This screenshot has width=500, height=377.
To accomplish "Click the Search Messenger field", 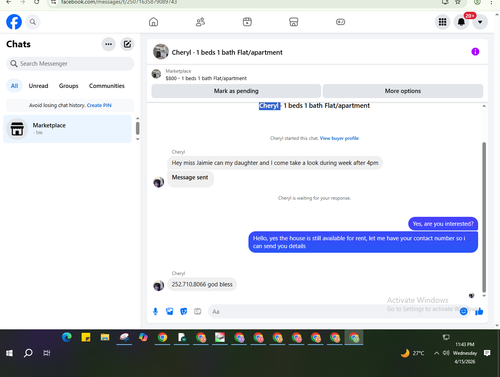I will tap(70, 63).
